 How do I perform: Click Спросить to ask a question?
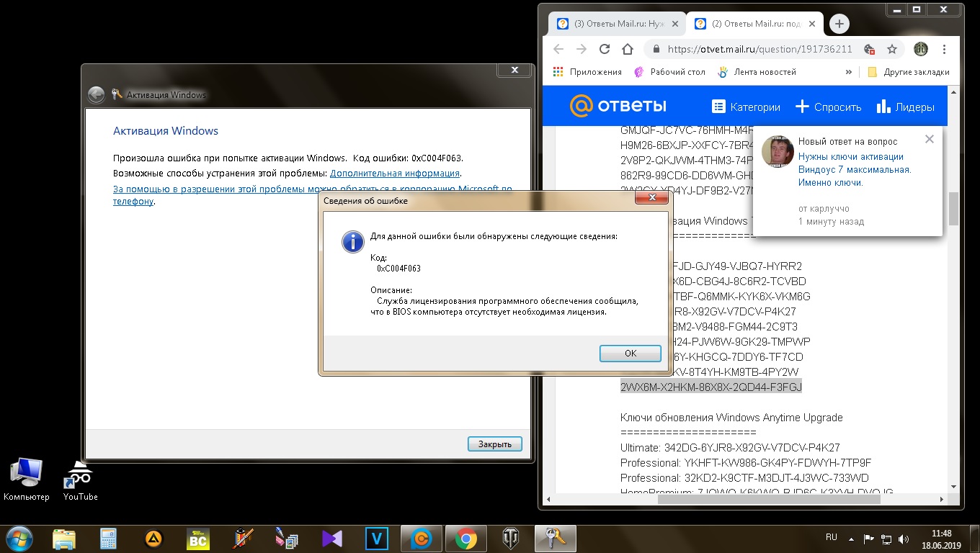click(828, 107)
